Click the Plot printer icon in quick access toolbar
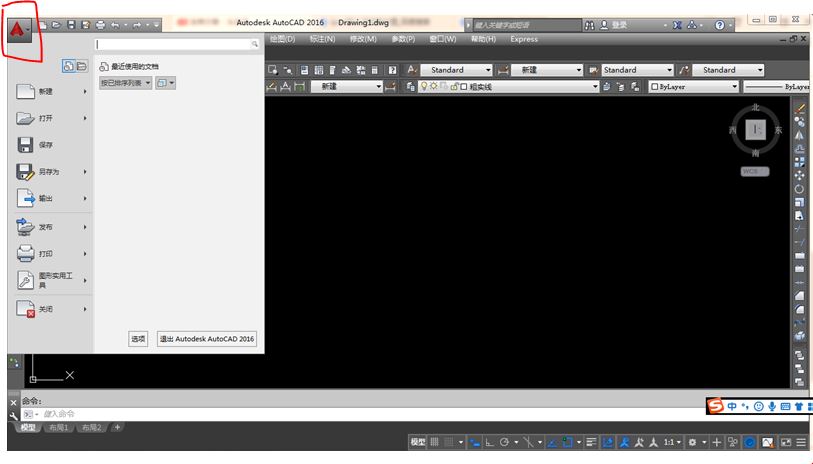Image resolution: width=813 pixels, height=464 pixels. tap(100, 23)
